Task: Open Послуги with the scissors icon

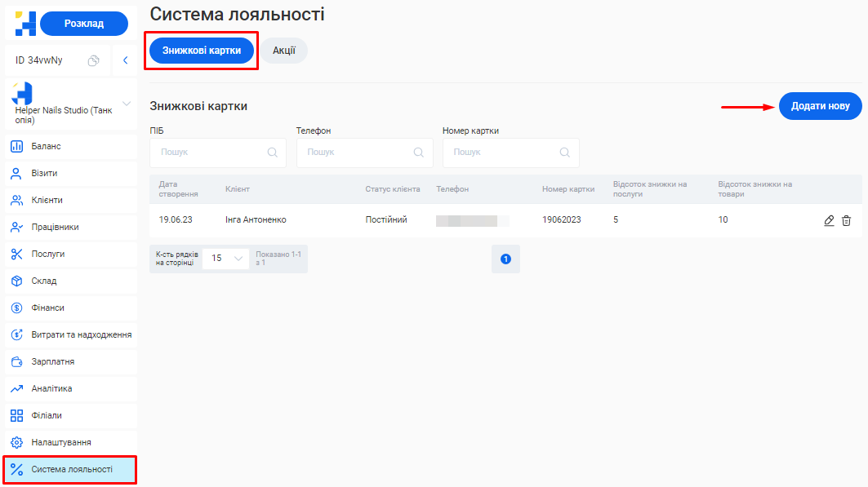Action: coord(47,254)
